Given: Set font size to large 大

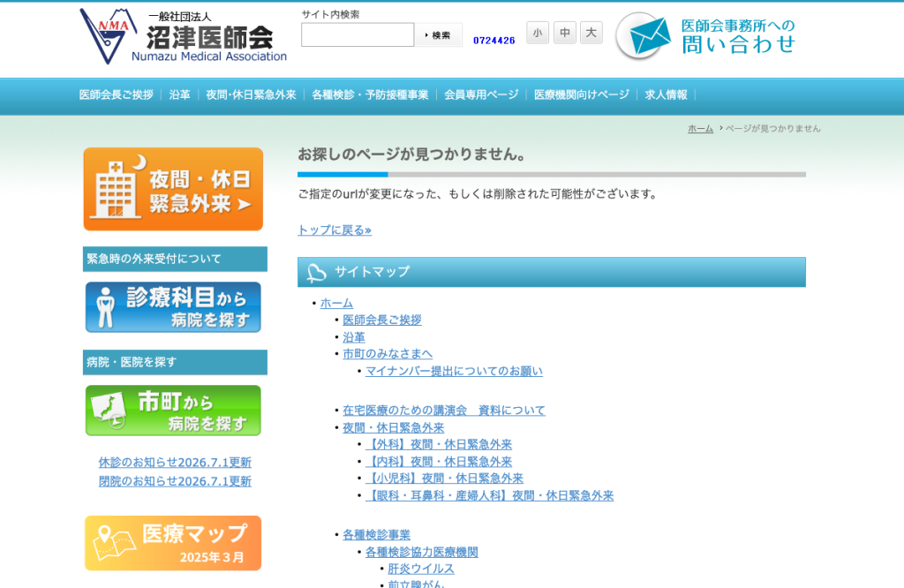Looking at the screenshot, I should pos(591,33).
